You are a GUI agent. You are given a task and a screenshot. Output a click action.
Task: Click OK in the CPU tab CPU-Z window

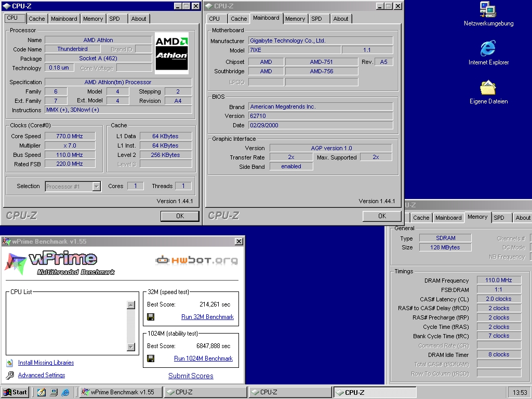point(180,216)
